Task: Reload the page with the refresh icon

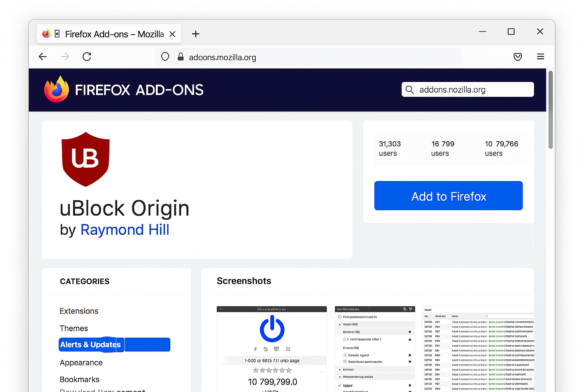Action: tap(87, 57)
